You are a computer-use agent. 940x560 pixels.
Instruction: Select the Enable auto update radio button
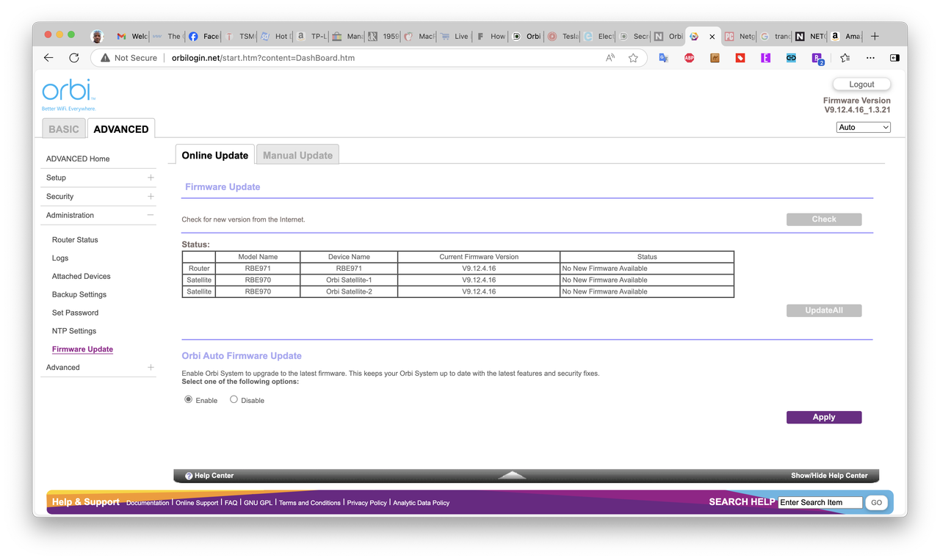[x=189, y=399]
